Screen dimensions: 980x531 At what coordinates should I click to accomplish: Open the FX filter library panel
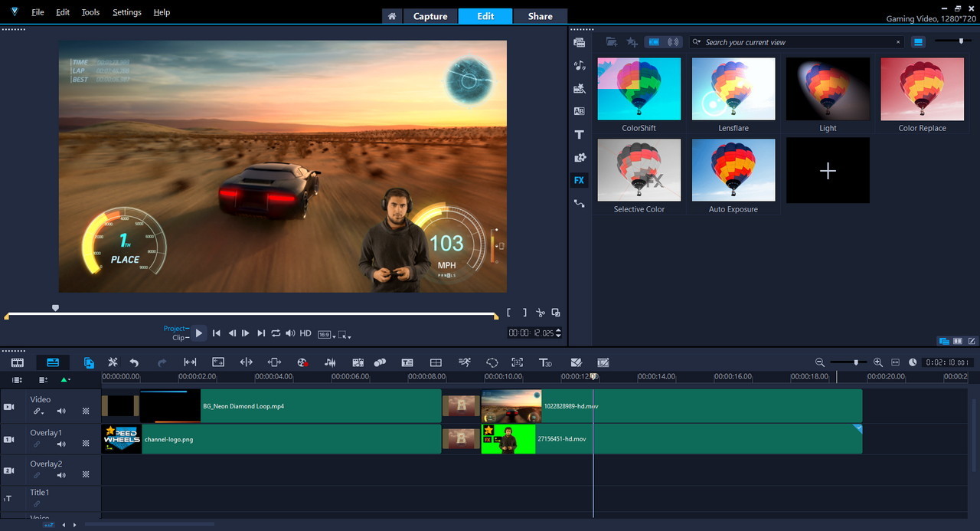pyautogui.click(x=579, y=179)
